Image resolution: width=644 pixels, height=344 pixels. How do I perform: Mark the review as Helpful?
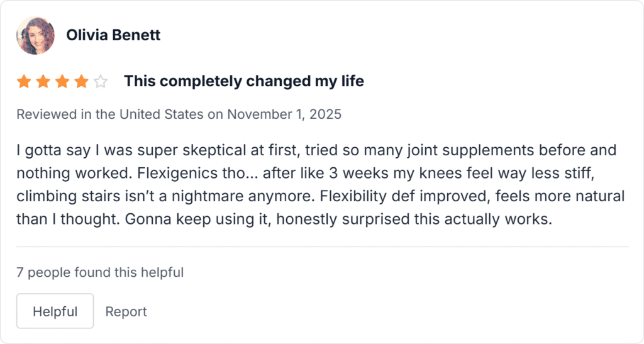[x=55, y=311]
